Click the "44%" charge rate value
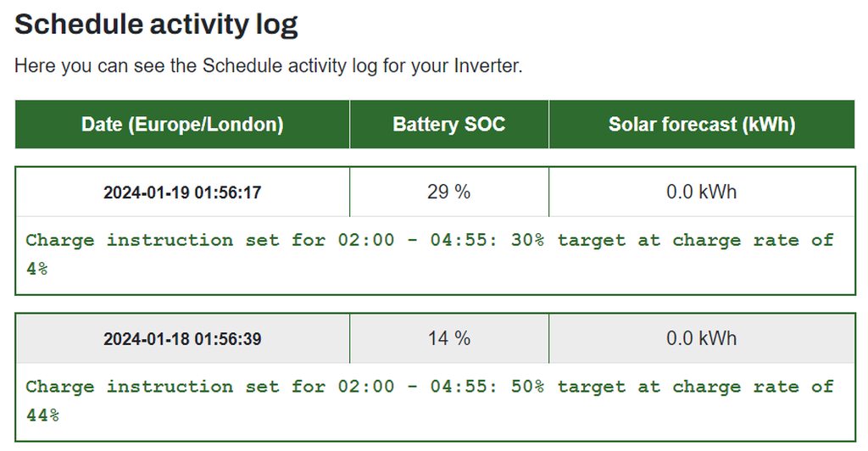The width and height of the screenshot is (868, 451). point(42,415)
